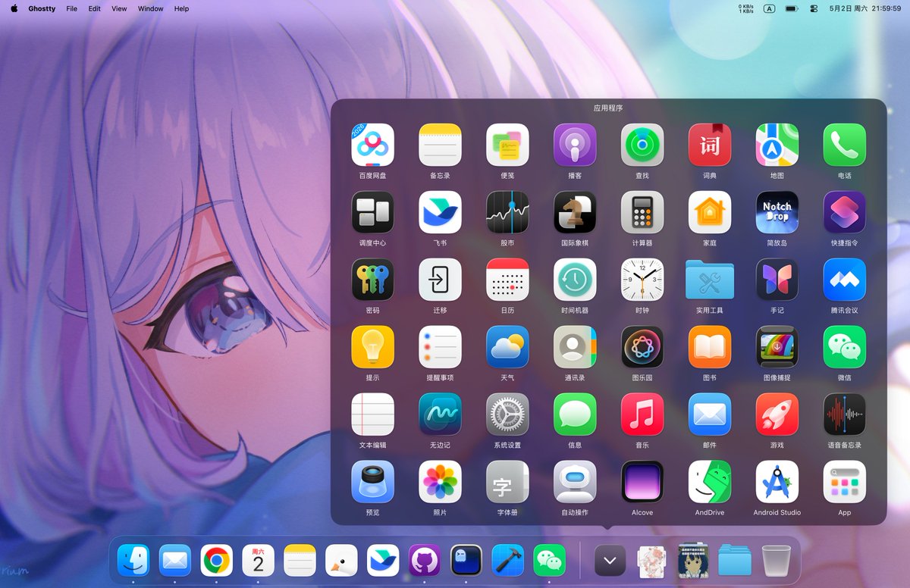Open the Window menu
The height and width of the screenshot is (588, 910).
tap(150, 8)
